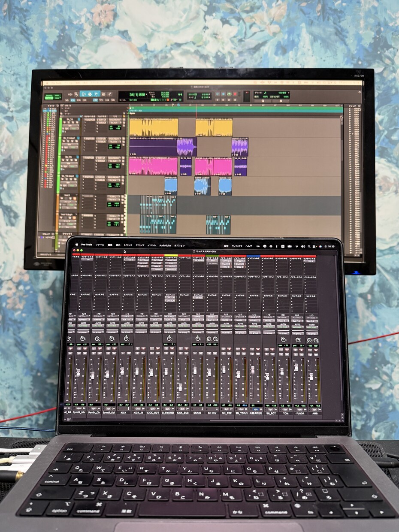Click the AMB channel volume fader

pyautogui.click(x=311, y=376)
